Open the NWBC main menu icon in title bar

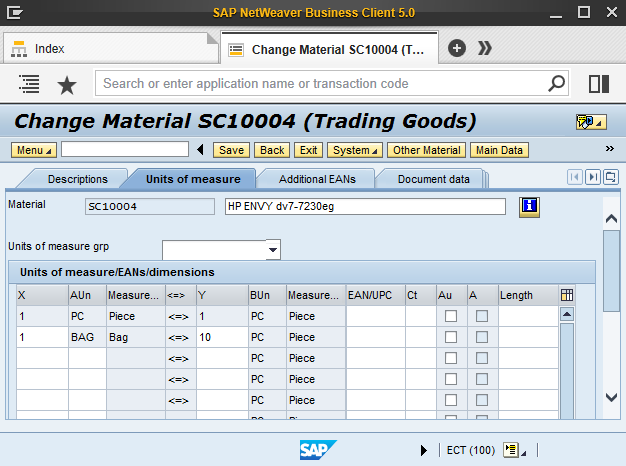point(15,12)
